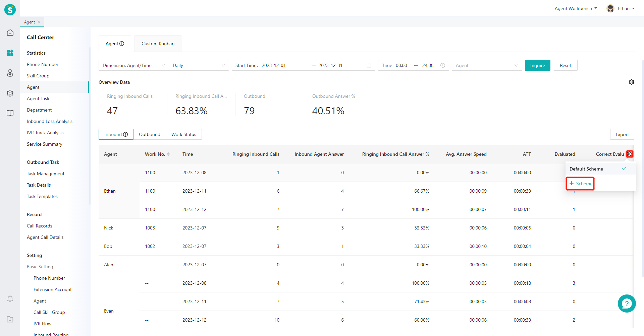The height and width of the screenshot is (336, 644).
Task: Open Task Templates
Action: [x=42, y=196]
